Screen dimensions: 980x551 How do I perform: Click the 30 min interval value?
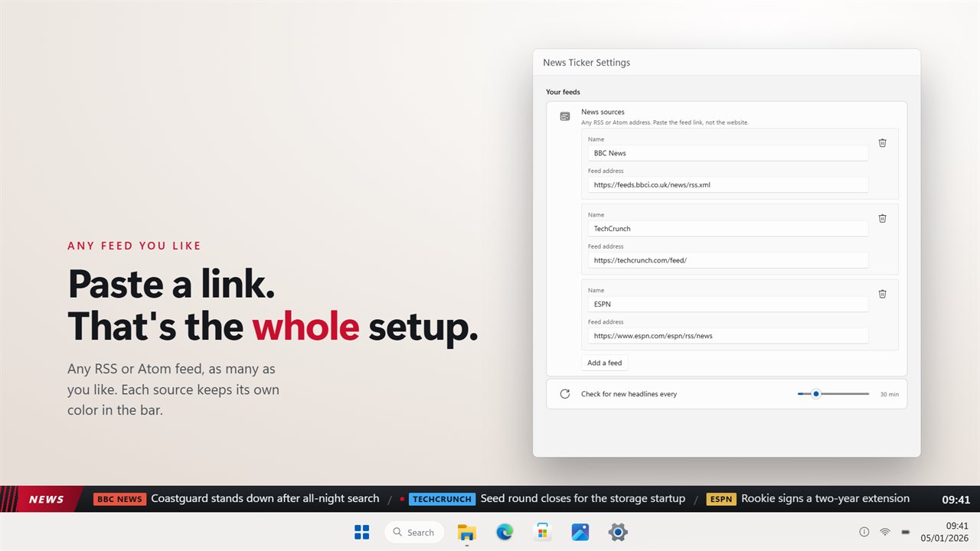tap(889, 394)
